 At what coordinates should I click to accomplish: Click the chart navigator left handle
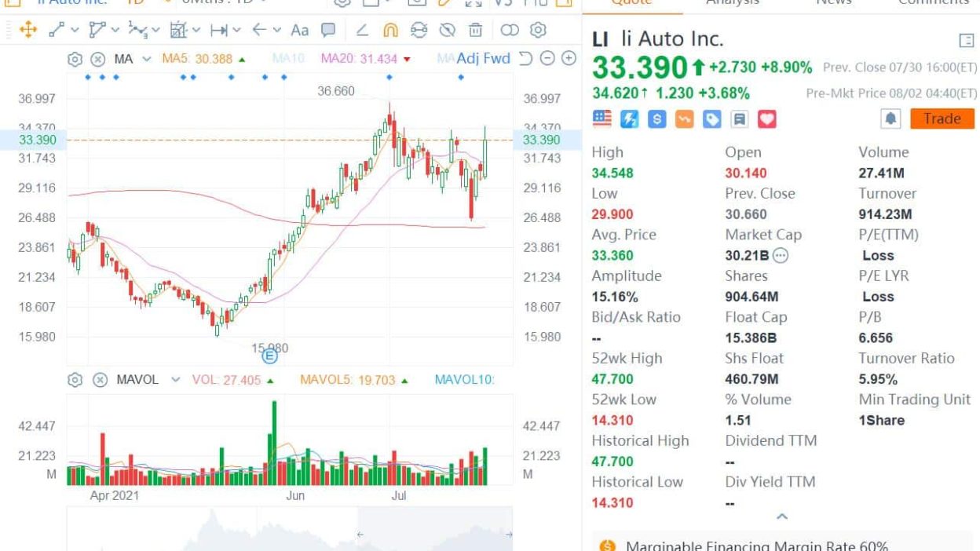360,535
